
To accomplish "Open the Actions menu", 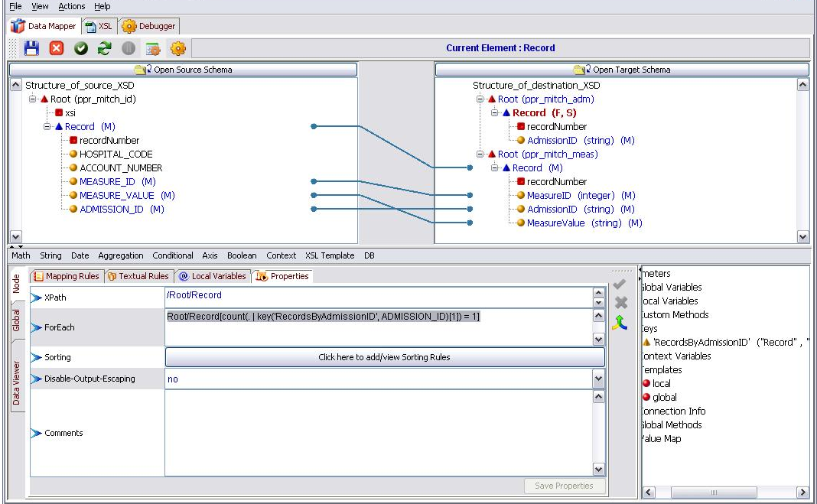I will coord(71,6).
